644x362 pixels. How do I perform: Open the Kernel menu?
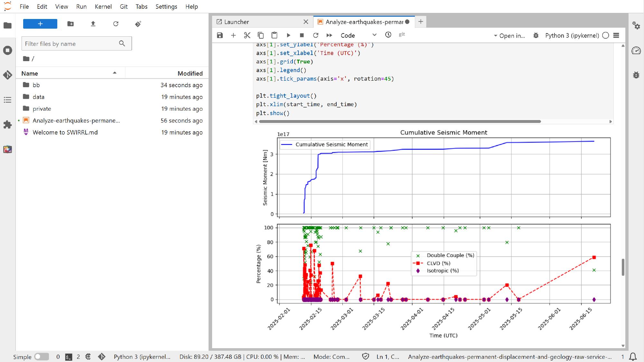(103, 6)
